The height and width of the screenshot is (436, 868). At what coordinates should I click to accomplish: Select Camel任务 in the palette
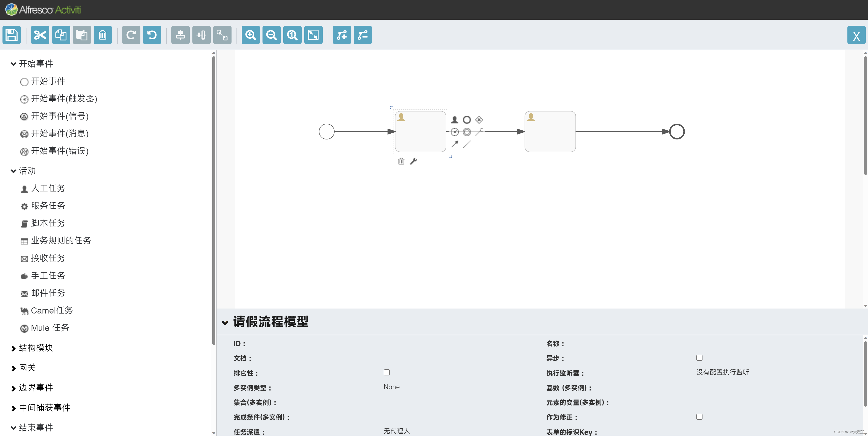[47, 310]
